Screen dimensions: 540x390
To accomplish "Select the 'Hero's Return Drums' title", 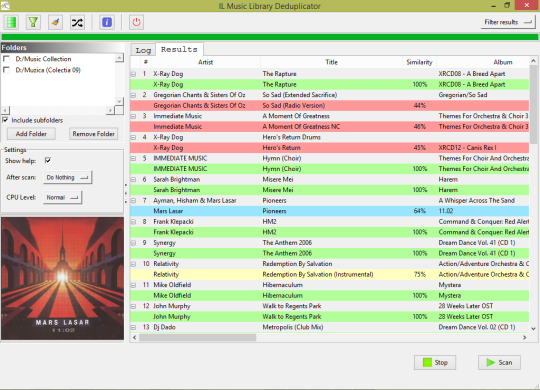I will point(291,137).
